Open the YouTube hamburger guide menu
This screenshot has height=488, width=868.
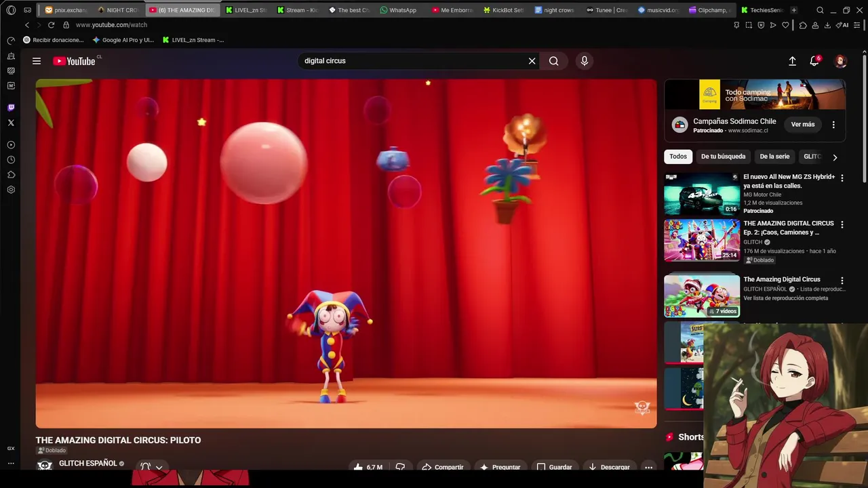(37, 61)
